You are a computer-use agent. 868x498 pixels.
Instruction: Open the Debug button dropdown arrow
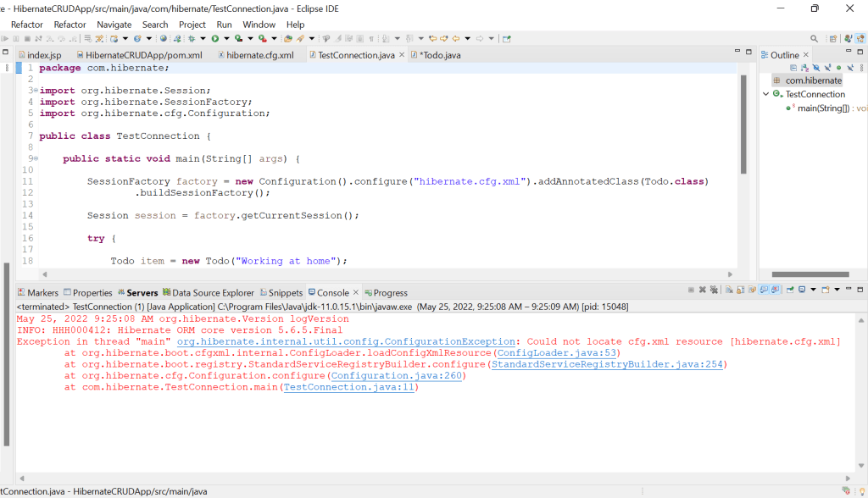203,39
